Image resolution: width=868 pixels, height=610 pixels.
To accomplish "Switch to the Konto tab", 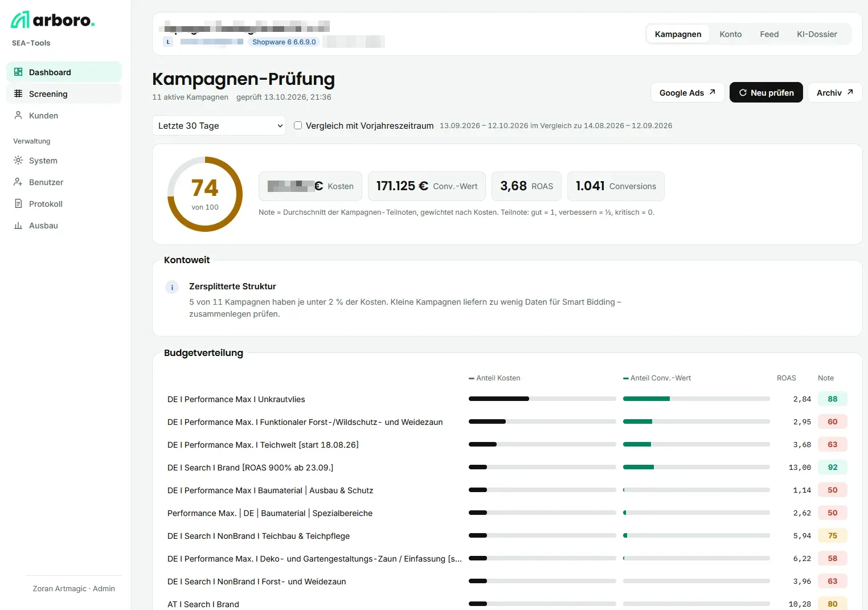I will [x=730, y=34].
